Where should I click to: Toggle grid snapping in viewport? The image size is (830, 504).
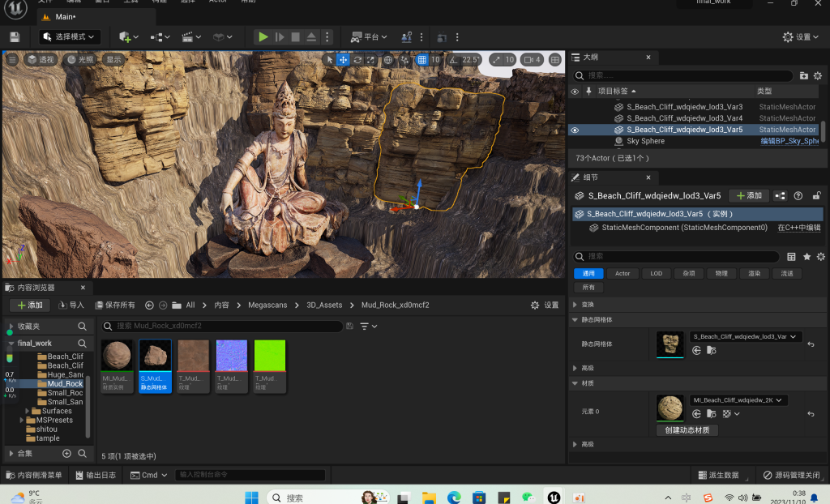421,60
